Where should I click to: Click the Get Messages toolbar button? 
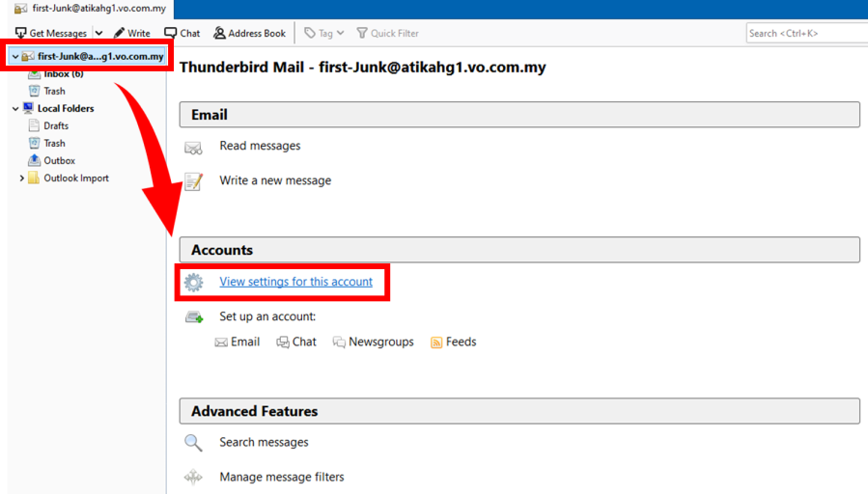50,33
